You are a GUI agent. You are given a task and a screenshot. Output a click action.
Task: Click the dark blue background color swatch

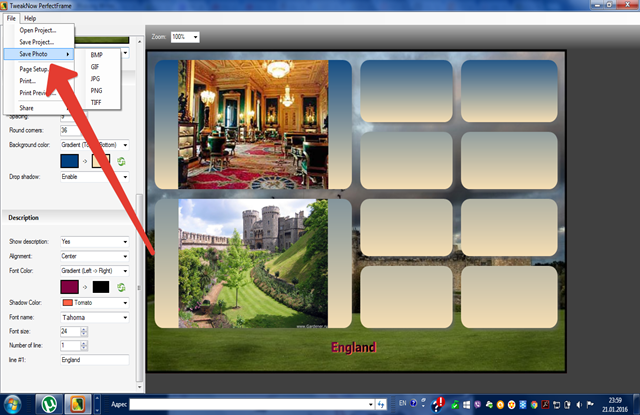pos(70,161)
